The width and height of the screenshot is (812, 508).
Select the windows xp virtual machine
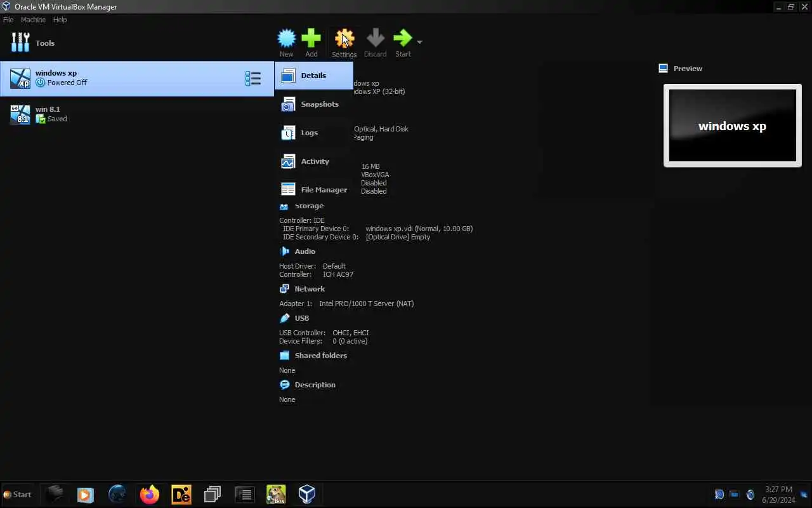pos(137,79)
